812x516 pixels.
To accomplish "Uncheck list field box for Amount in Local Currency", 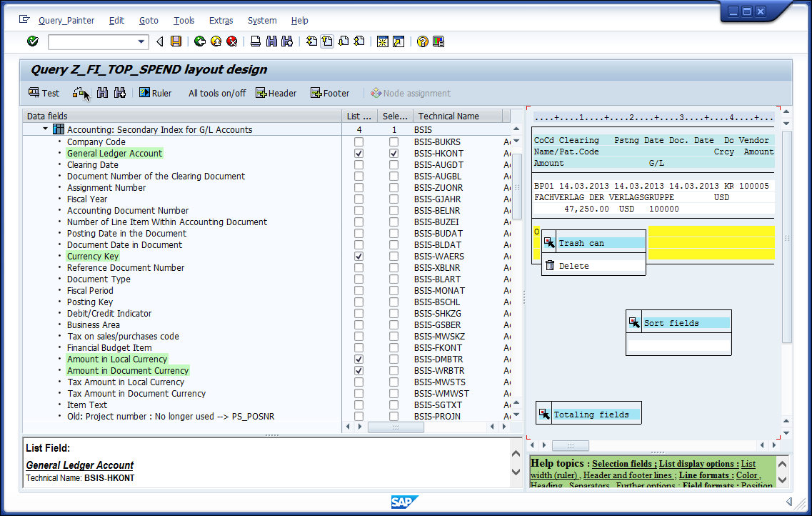I will [359, 359].
